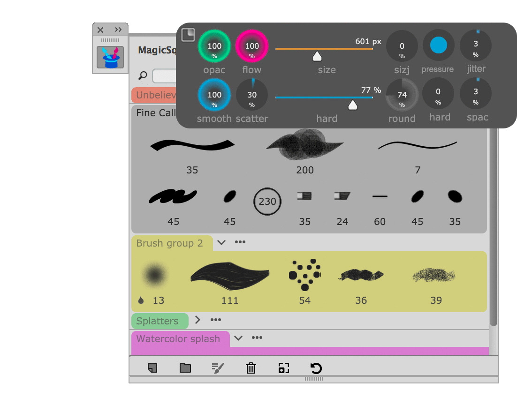Viewport: 517px width, 420px height.
Task: Click the reset circular arrow icon
Action: (x=316, y=368)
